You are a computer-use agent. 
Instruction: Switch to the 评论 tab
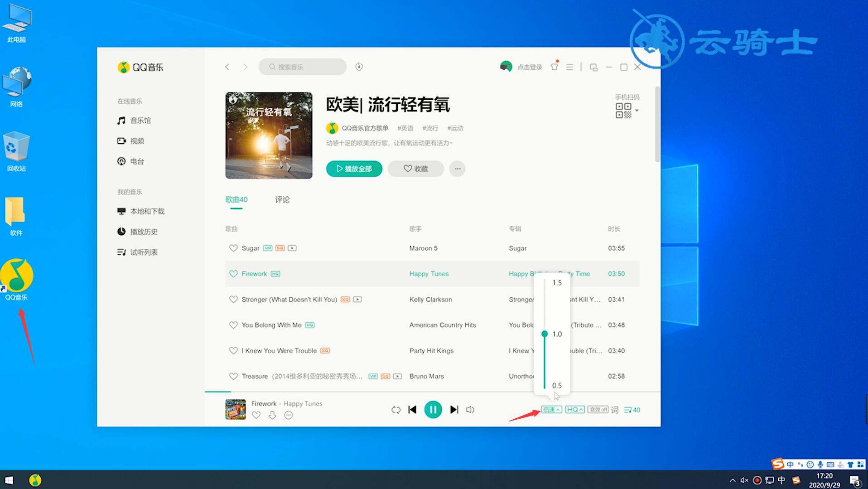coord(282,199)
